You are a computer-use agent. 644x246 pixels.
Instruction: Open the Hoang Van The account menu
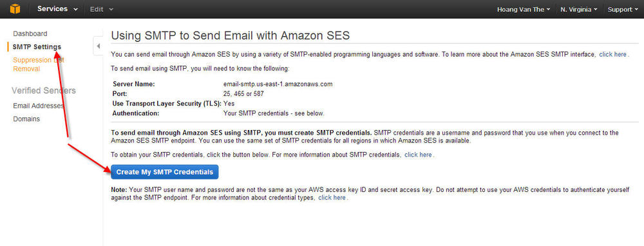[x=523, y=10]
